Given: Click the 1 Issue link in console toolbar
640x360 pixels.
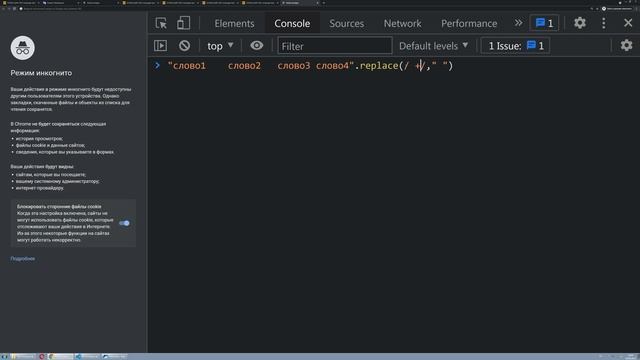Looking at the screenshot, I should click(516, 46).
